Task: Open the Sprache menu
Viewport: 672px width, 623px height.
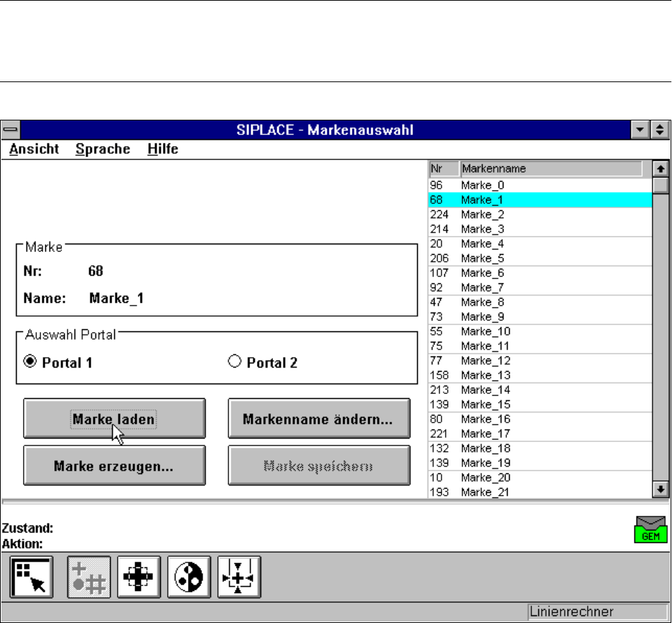Action: click(102, 149)
